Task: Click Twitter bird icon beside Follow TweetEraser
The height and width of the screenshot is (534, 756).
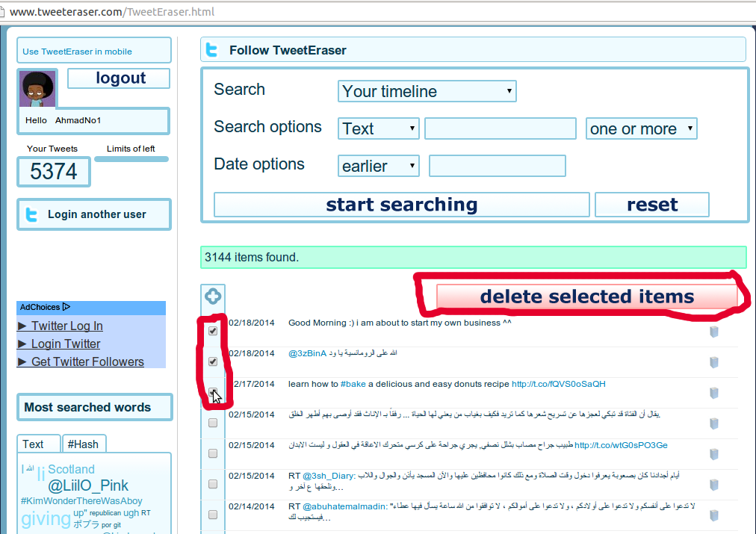Action: 212,50
